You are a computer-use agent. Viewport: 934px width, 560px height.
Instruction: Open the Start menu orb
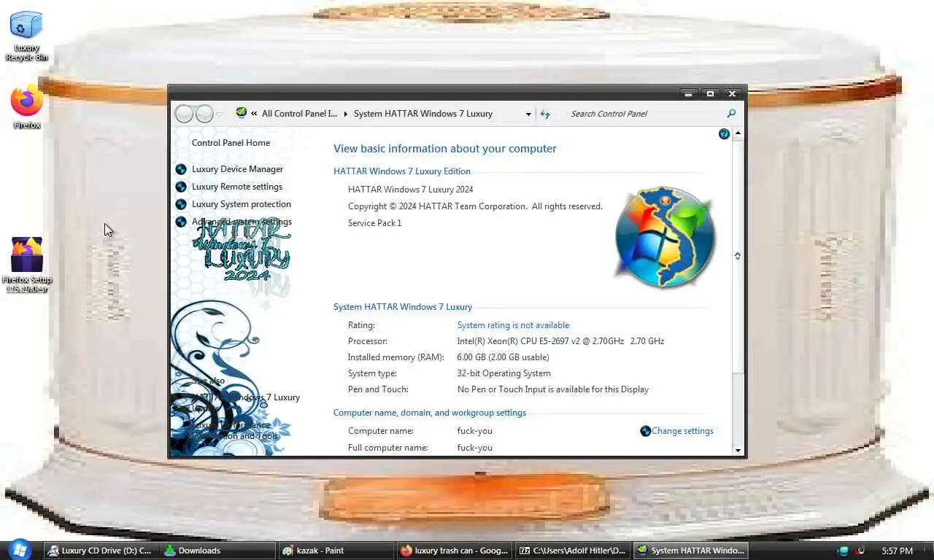[20, 550]
